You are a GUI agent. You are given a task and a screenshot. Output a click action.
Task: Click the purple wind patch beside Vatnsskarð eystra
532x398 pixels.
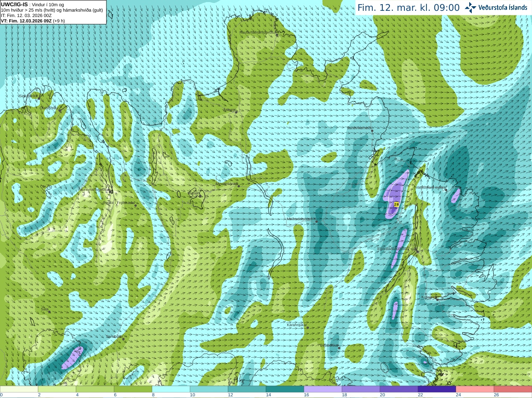coord(456,196)
